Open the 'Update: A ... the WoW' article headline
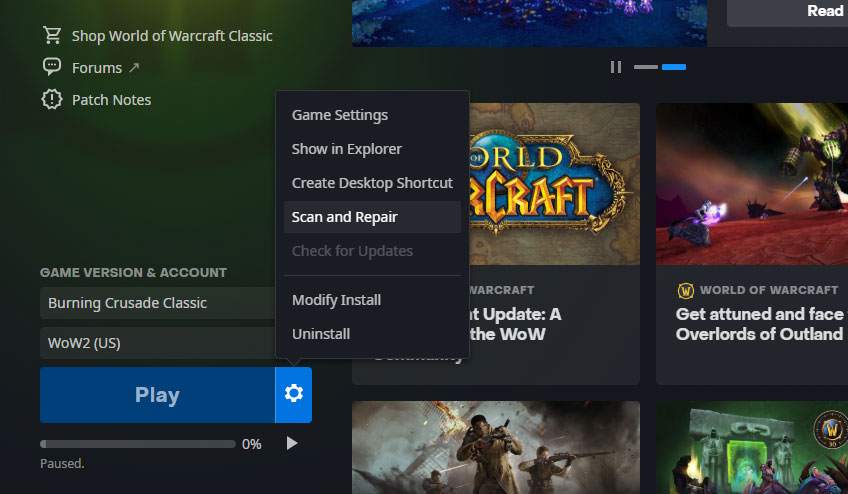 515,324
